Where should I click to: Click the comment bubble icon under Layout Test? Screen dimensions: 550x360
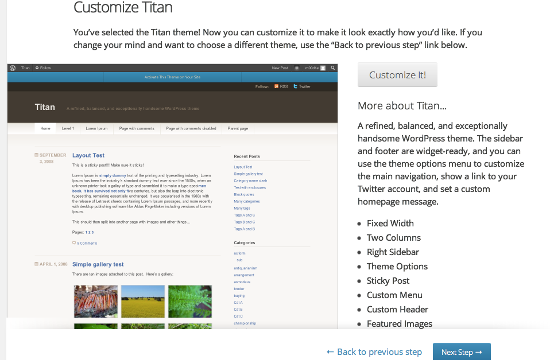pos(74,242)
